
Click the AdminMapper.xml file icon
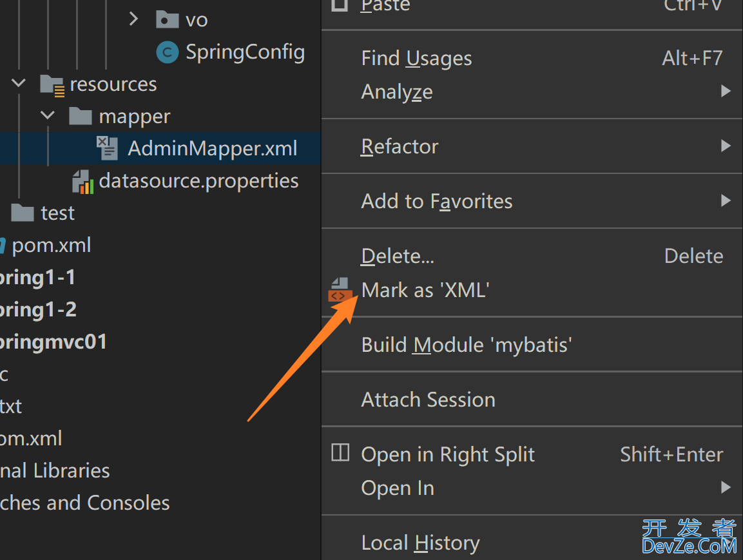coord(107,148)
